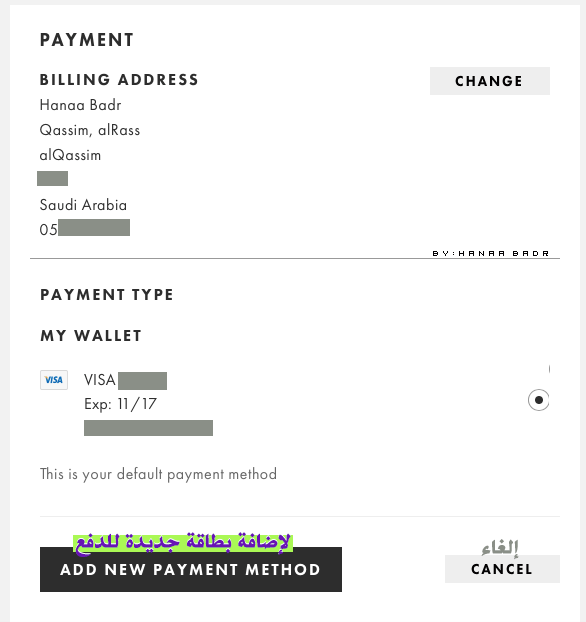Click the VISA card name text
Screen dimensions: 586x622
tap(100, 380)
